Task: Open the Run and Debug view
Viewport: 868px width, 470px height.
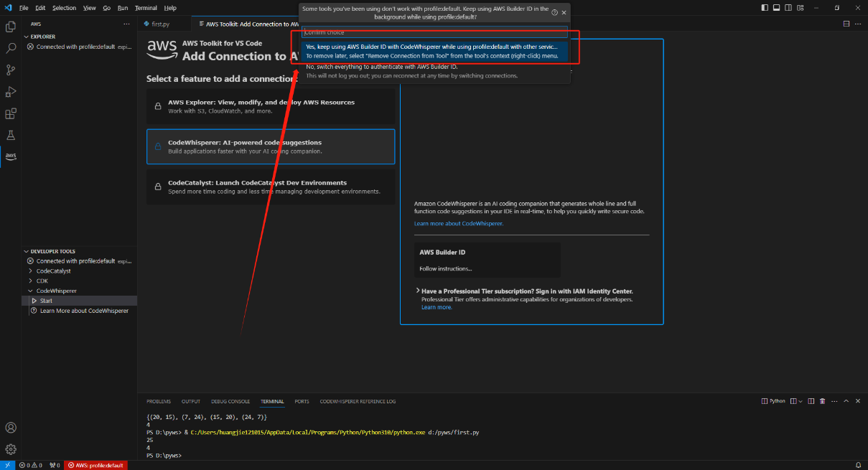Action: pyautogui.click(x=11, y=92)
